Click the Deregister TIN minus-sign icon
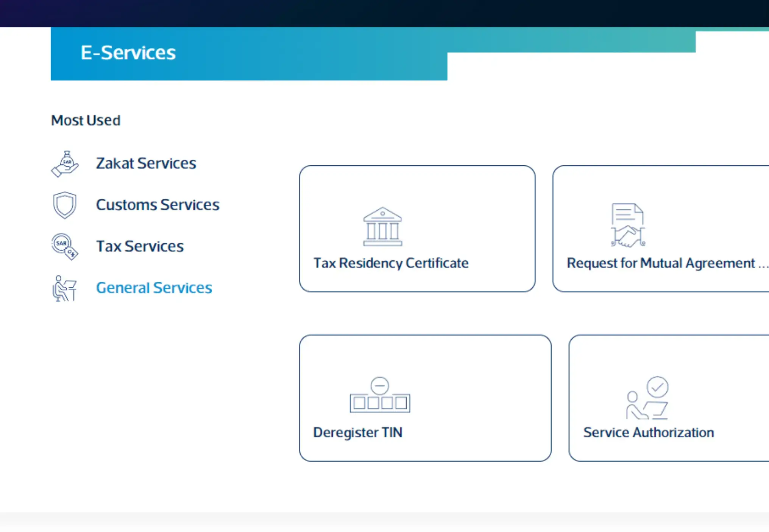 (380, 395)
